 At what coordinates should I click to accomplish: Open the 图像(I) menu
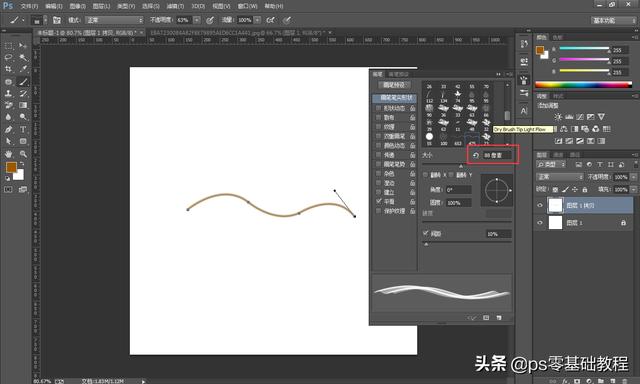coord(78,6)
